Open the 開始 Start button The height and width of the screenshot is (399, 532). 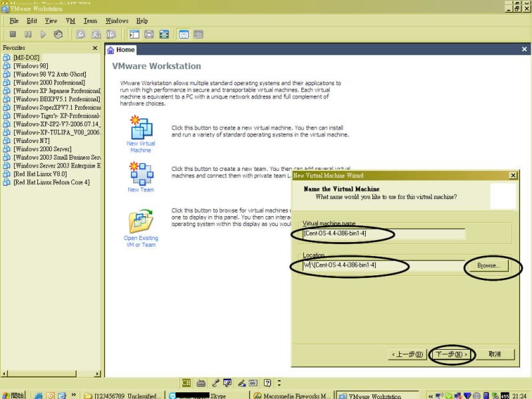point(13,396)
